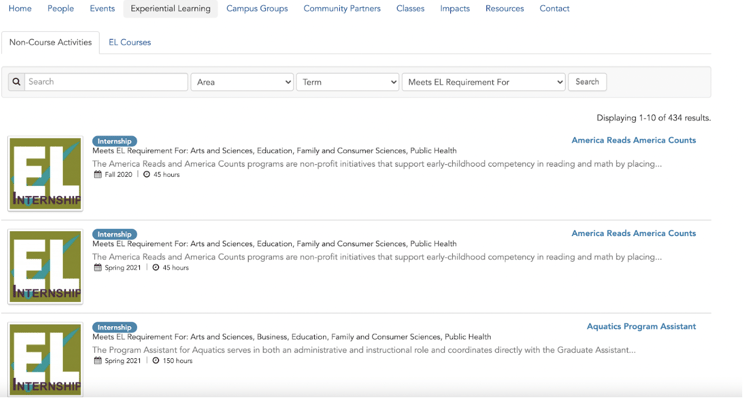Click '150 hours' text

[178, 361]
